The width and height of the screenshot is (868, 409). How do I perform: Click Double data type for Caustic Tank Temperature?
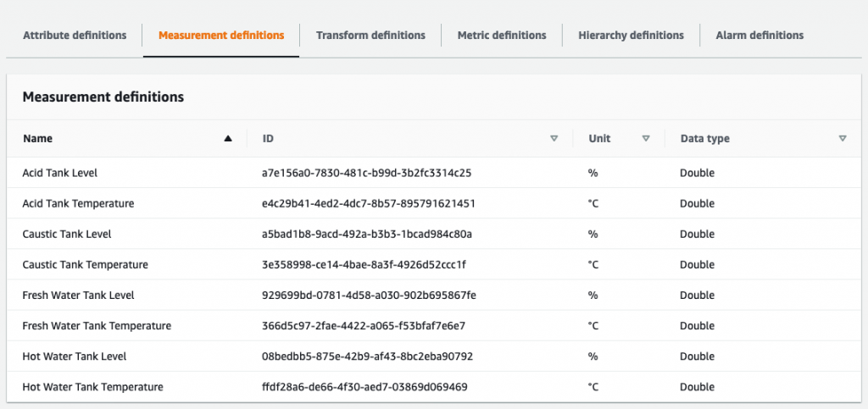(x=698, y=265)
